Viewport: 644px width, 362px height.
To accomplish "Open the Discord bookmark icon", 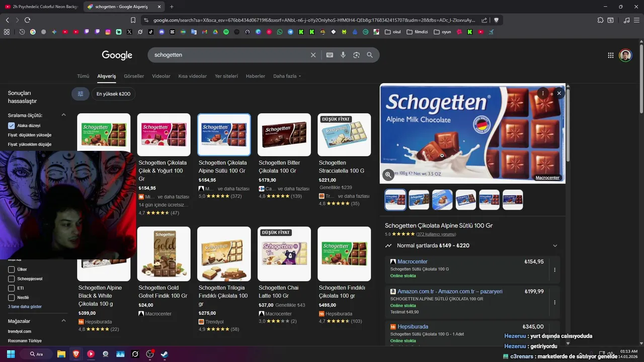I will (x=162, y=32).
